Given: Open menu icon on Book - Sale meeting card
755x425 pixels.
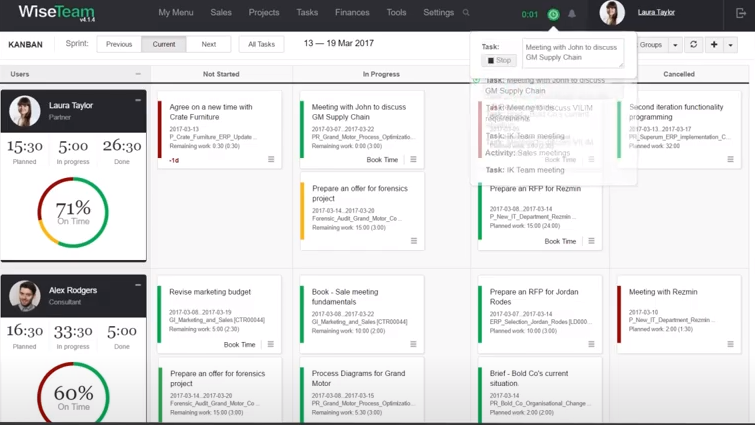Looking at the screenshot, I should coord(413,344).
